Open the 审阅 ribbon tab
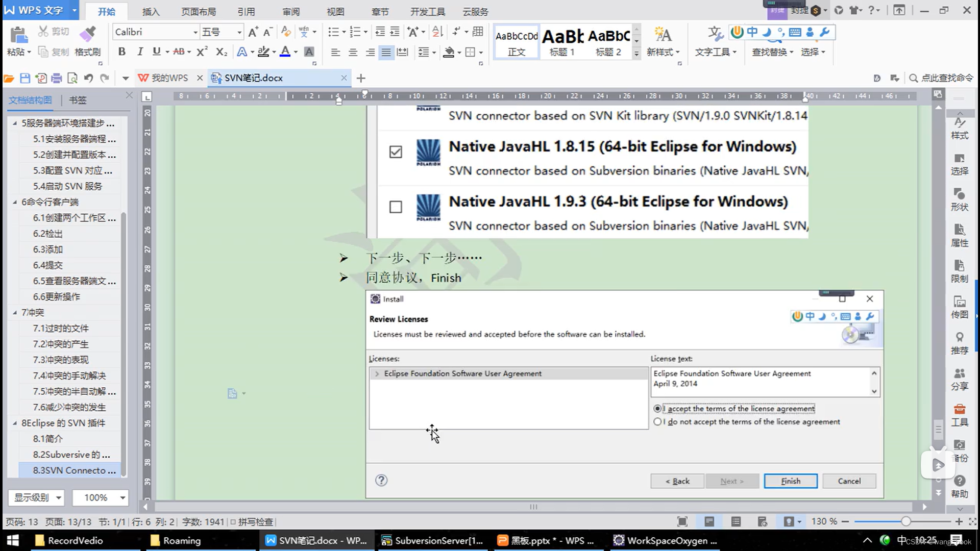980x551 pixels. click(x=291, y=11)
